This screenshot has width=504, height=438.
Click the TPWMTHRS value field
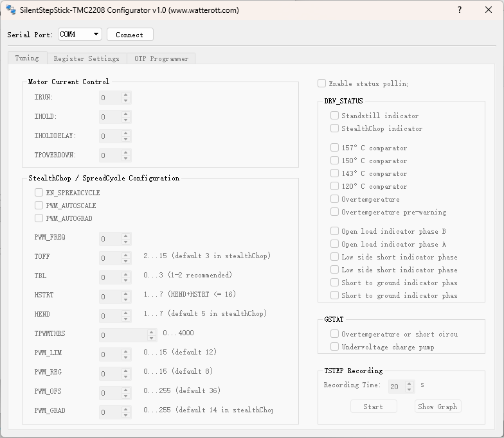click(x=123, y=335)
